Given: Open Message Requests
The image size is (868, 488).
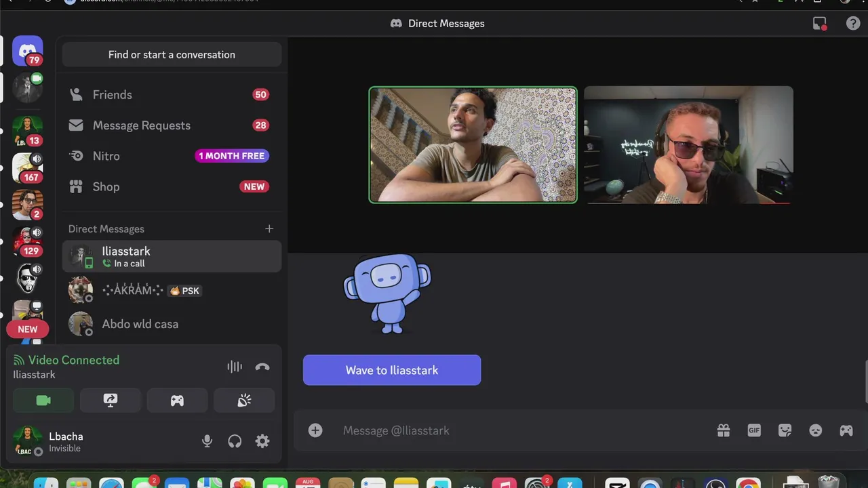Looking at the screenshot, I should click(x=172, y=125).
